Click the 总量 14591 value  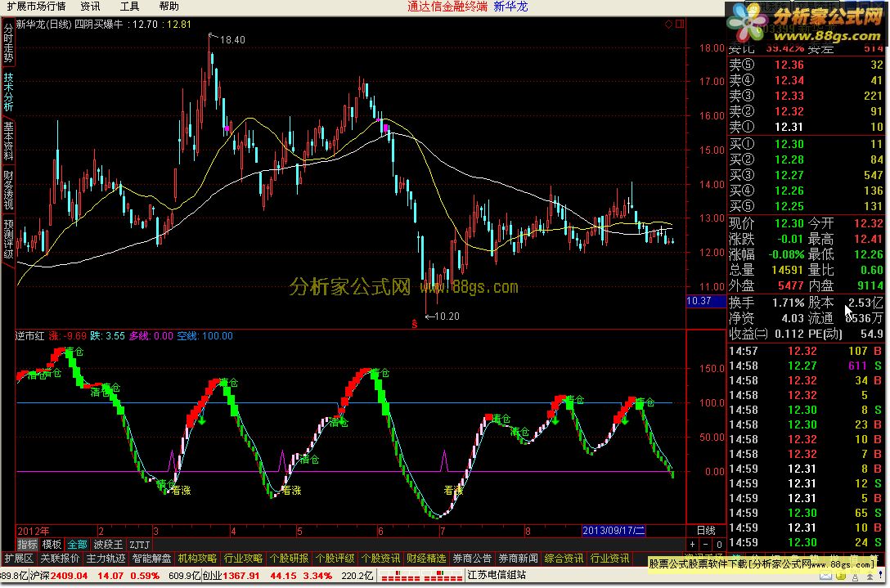787,271
